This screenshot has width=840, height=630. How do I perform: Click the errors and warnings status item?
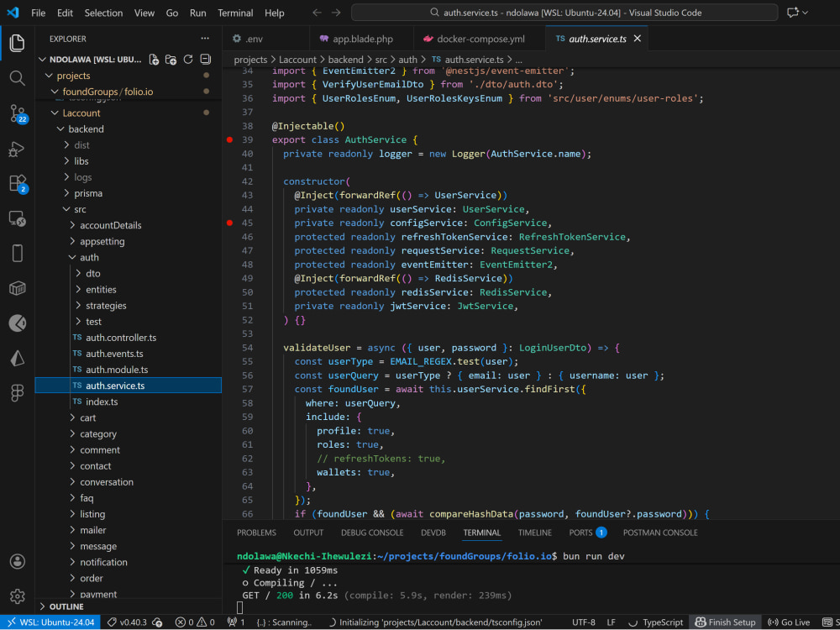(195, 622)
